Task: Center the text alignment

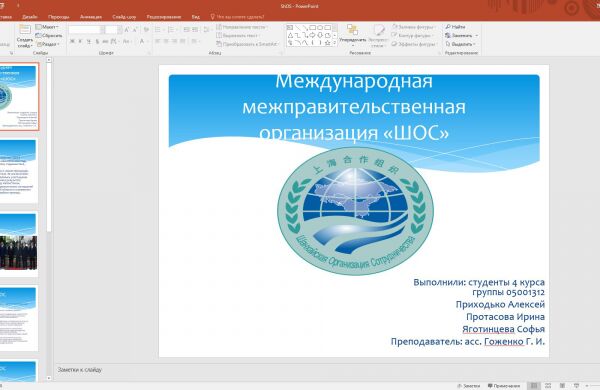Action: [x=166, y=41]
